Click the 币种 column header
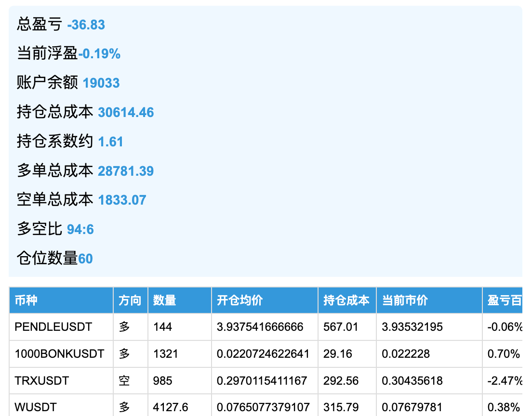This screenshot has height=416, width=532. click(x=61, y=300)
